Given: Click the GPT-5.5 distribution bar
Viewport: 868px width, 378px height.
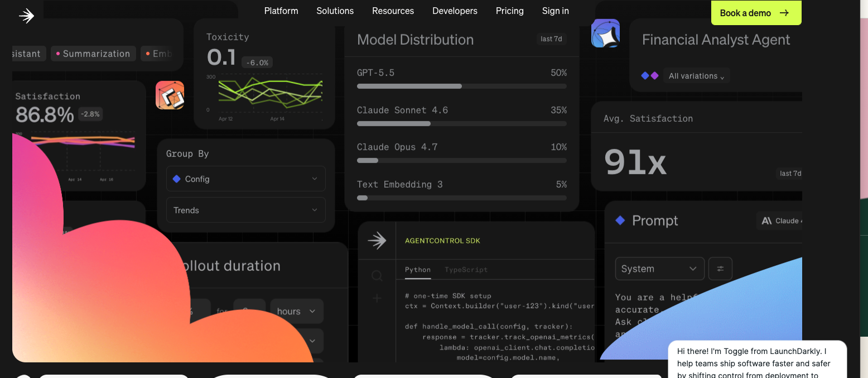Looking at the screenshot, I should (x=462, y=87).
